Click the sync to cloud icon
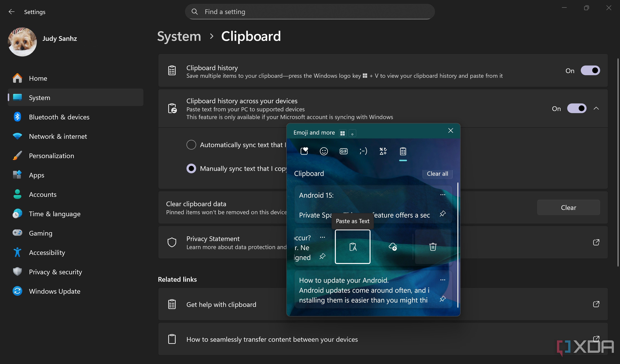Image resolution: width=620 pixels, height=364 pixels. [393, 246]
